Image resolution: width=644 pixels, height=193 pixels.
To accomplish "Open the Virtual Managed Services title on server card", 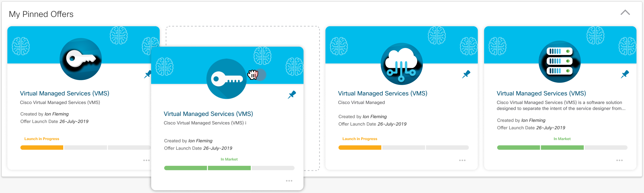I will pos(541,93).
